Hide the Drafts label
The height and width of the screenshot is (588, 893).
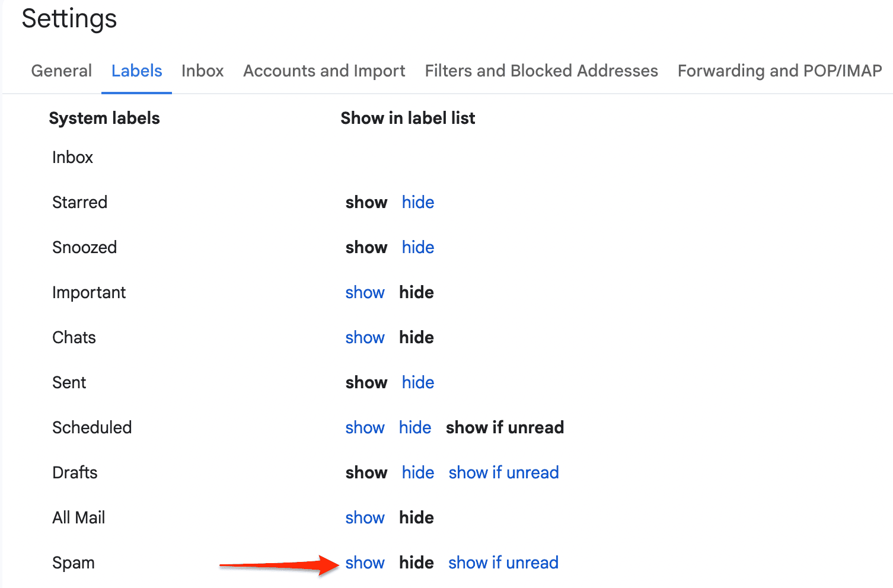click(417, 472)
